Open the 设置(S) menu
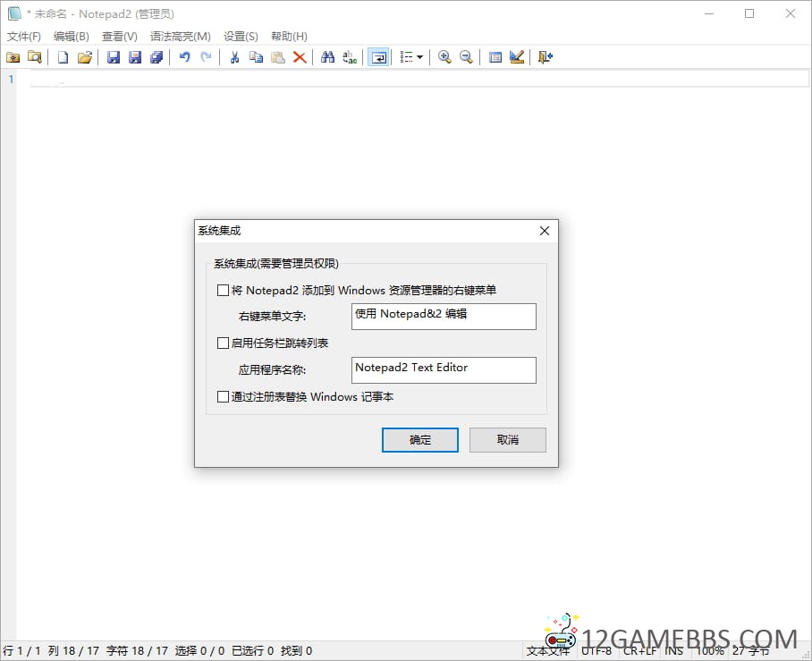Screen dimensions: 812x661 click(241, 37)
